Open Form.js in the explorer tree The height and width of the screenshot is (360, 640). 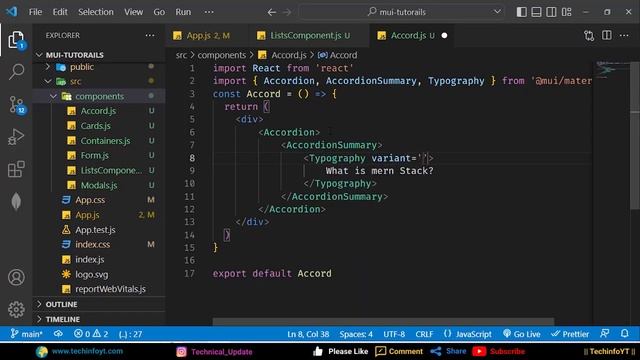click(x=95, y=156)
